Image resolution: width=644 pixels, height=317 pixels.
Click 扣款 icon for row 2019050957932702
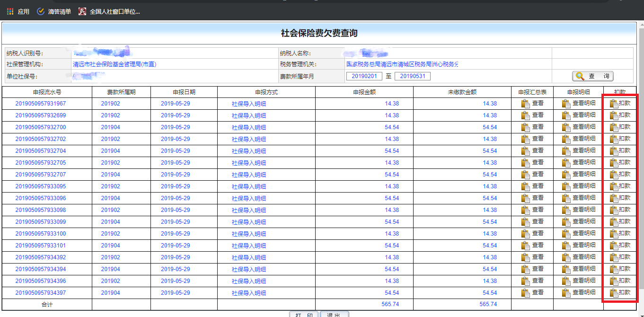coord(614,139)
